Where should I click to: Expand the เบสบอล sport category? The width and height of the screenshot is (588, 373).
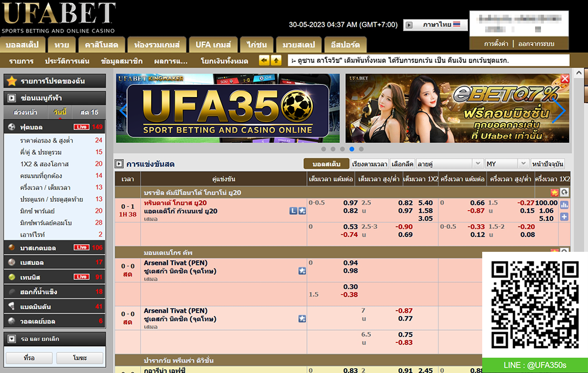point(55,262)
